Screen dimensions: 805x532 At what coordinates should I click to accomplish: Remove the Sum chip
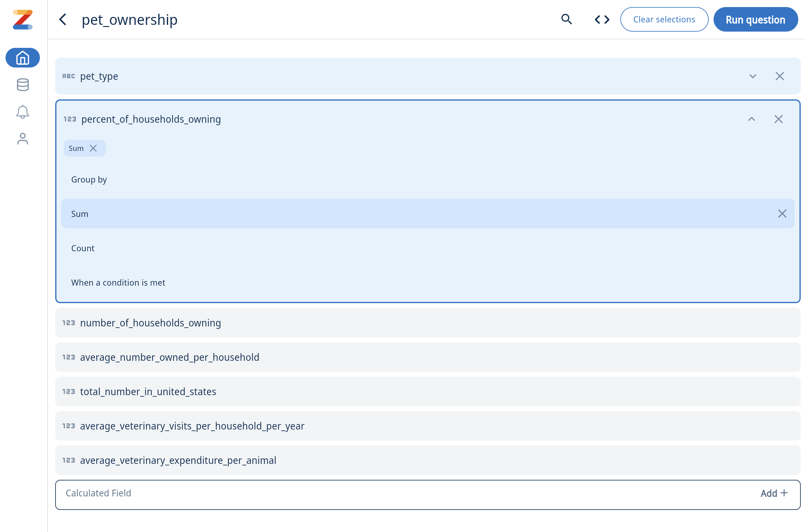pyautogui.click(x=94, y=148)
